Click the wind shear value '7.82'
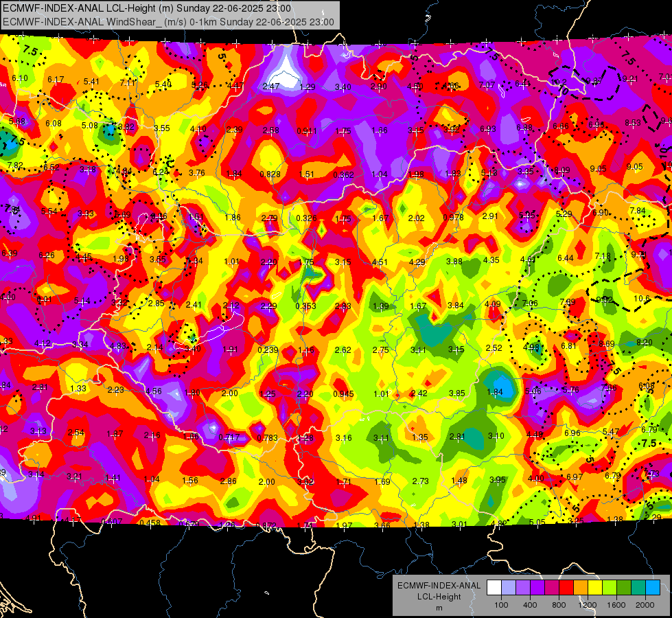Viewport: 672px width, 618px height. (x=15, y=165)
